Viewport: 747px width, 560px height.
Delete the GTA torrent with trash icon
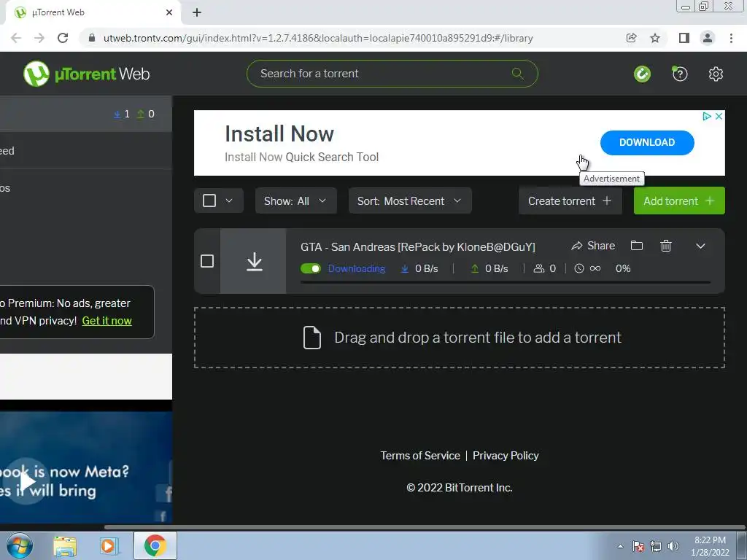[665, 246]
